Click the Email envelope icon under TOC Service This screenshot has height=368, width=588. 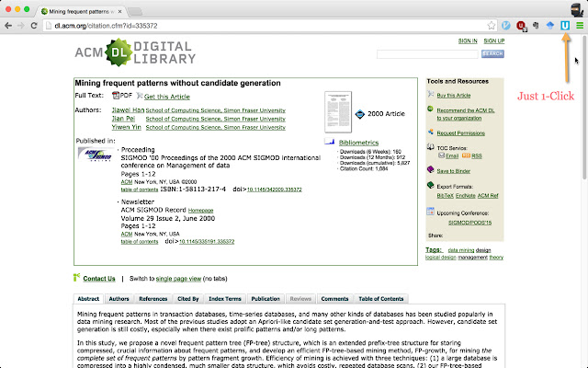[x=441, y=155]
